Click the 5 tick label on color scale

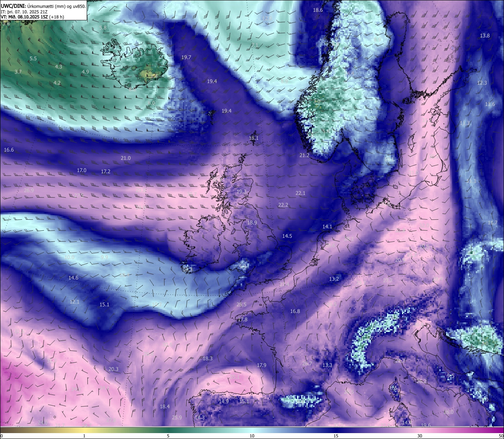point(168,436)
